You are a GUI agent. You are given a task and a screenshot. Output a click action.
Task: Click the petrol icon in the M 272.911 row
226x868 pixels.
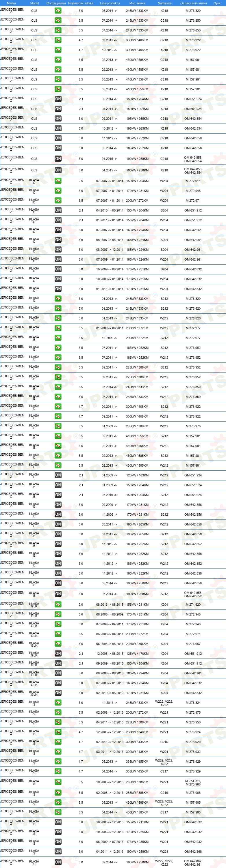[58, 181]
